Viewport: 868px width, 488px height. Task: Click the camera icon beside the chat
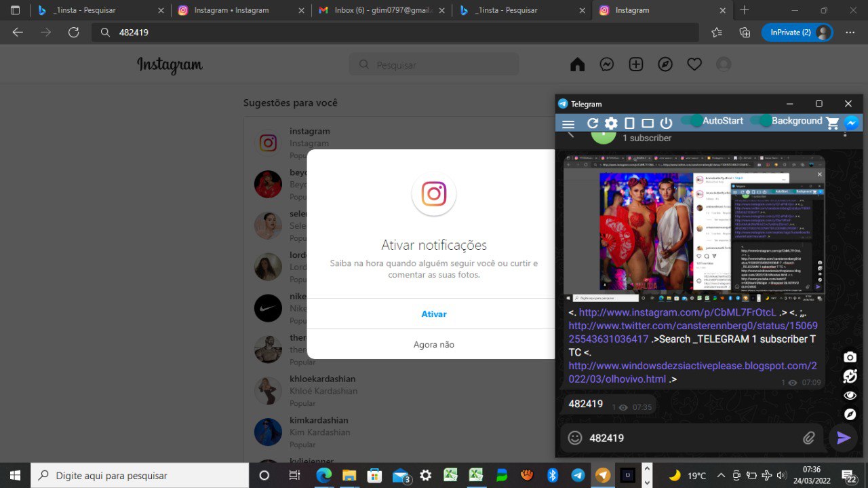tap(850, 357)
